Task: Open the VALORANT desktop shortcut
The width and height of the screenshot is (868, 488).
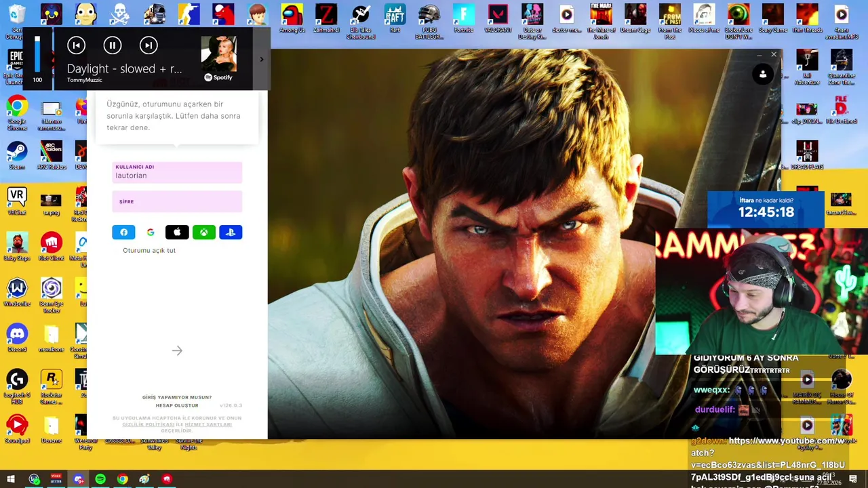Action: pyautogui.click(x=498, y=18)
